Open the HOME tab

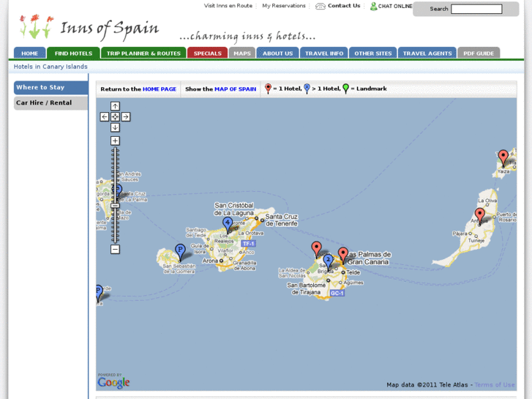[x=29, y=53]
